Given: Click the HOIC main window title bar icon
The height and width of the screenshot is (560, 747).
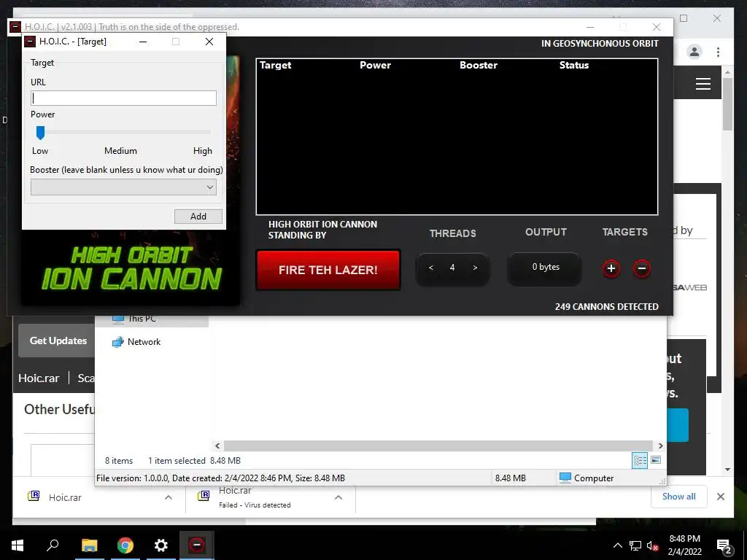Looking at the screenshot, I should pos(15,27).
